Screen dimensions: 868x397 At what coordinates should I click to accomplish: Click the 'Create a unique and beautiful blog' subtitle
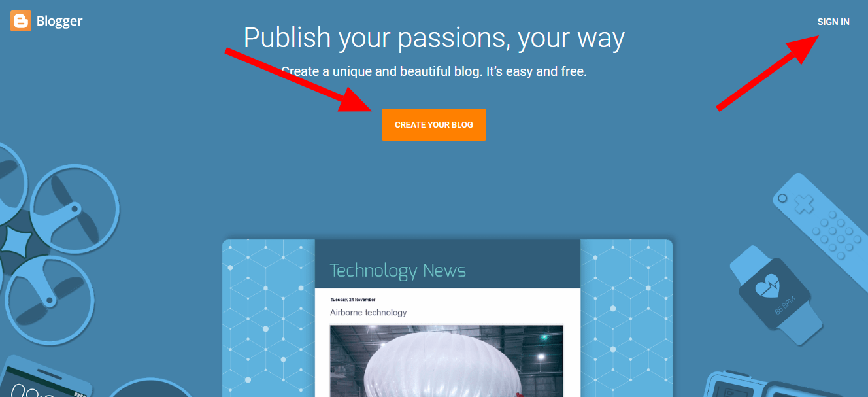[434, 71]
